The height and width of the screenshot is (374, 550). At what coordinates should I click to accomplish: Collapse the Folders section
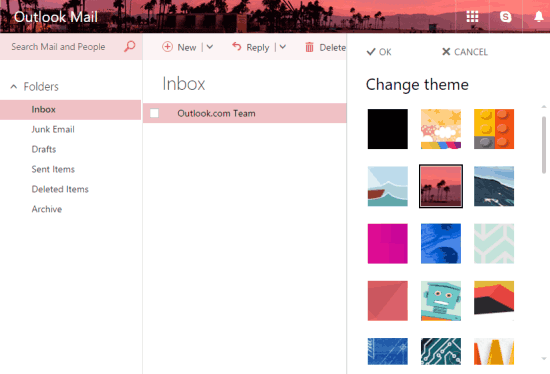pyautogui.click(x=14, y=86)
